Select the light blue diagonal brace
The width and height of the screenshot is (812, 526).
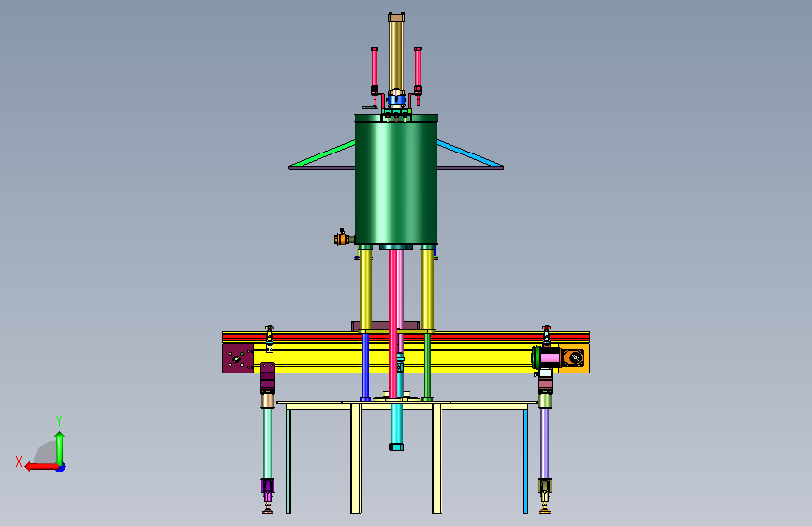[469, 153]
